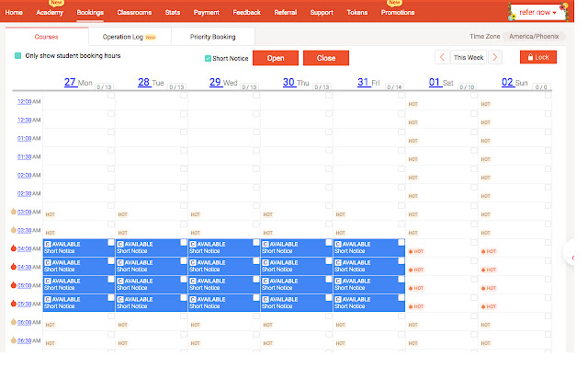Click the tan flame icon beside 03:00 AM
The height and width of the screenshot is (368, 588).
point(14,212)
